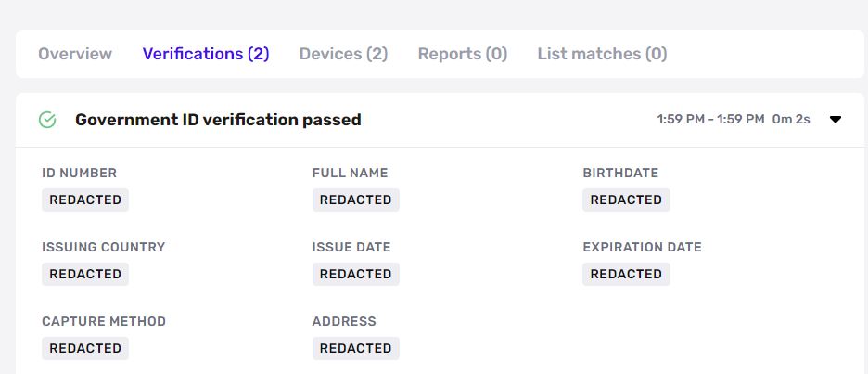
Task: Click the REDACTED badge under ISSUE DATE
Action: (x=355, y=275)
